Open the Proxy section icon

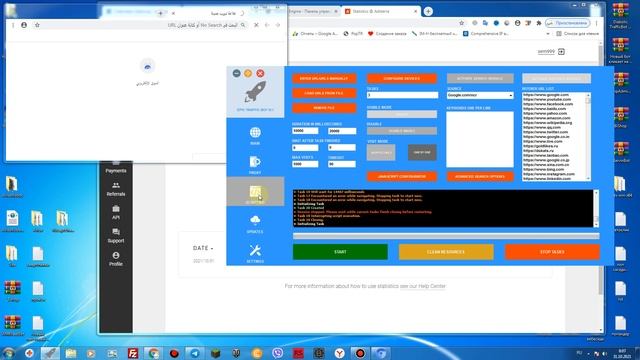[x=255, y=162]
